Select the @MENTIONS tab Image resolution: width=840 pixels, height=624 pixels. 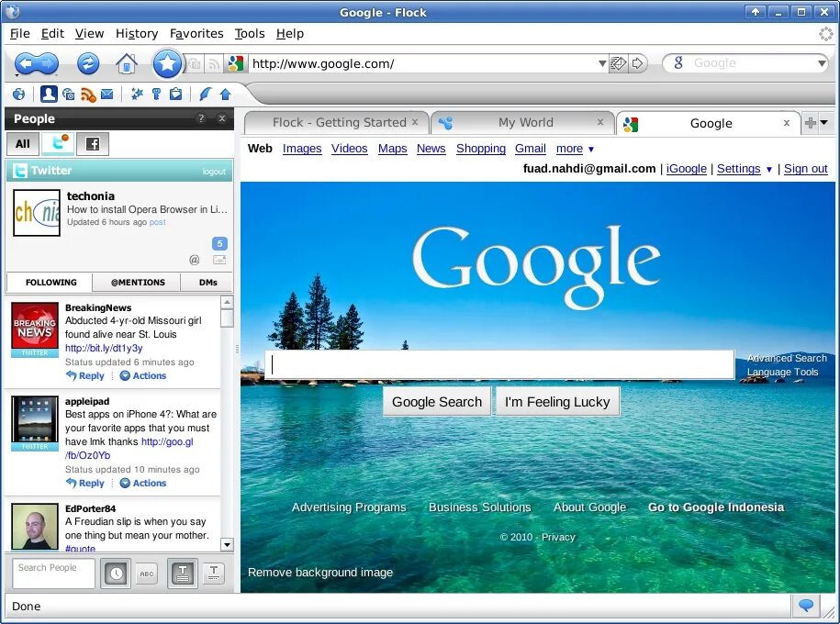(138, 283)
